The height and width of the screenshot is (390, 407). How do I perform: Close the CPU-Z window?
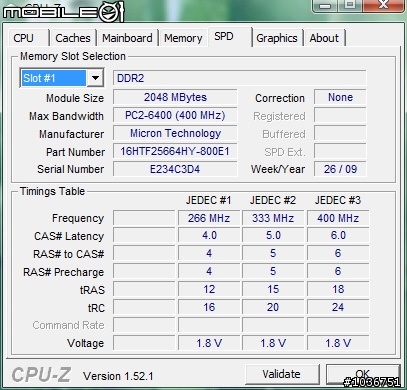[x=383, y=5]
